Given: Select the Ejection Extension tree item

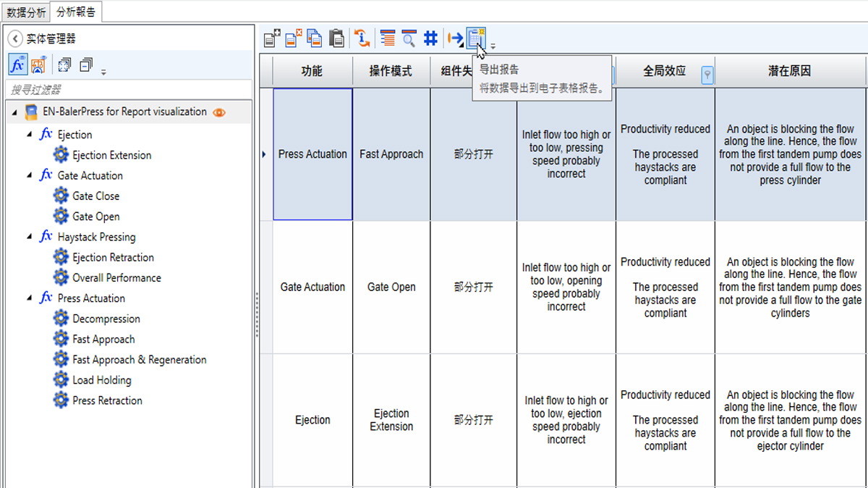Looking at the screenshot, I should pyautogui.click(x=112, y=155).
